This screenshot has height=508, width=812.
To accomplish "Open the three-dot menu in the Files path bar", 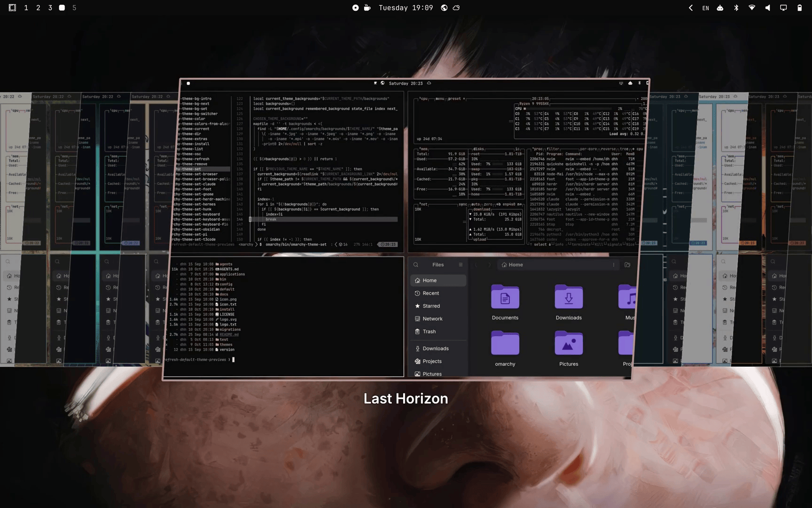I will point(613,265).
